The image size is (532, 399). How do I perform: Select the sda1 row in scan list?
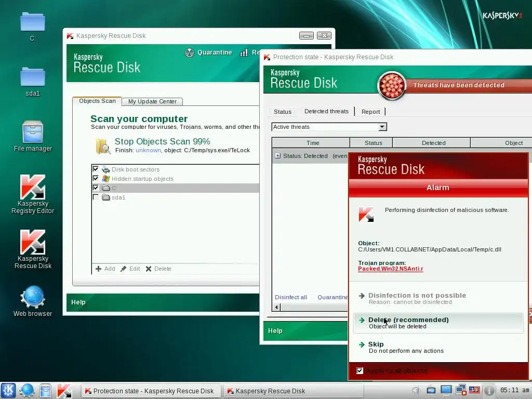click(x=176, y=197)
